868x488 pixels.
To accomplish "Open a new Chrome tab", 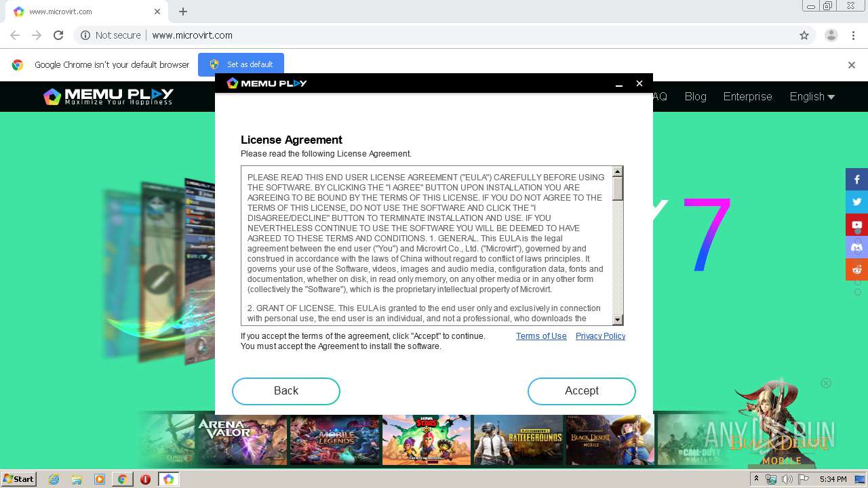I will [183, 12].
